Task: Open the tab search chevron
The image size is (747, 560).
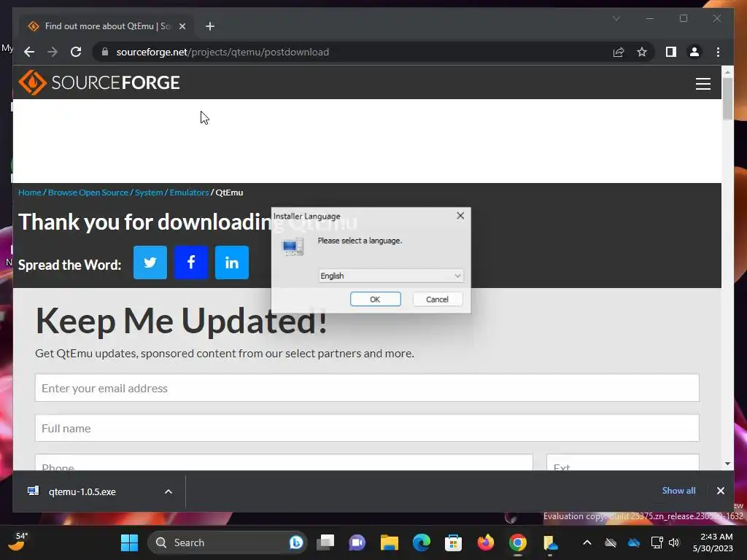Action: click(616, 18)
